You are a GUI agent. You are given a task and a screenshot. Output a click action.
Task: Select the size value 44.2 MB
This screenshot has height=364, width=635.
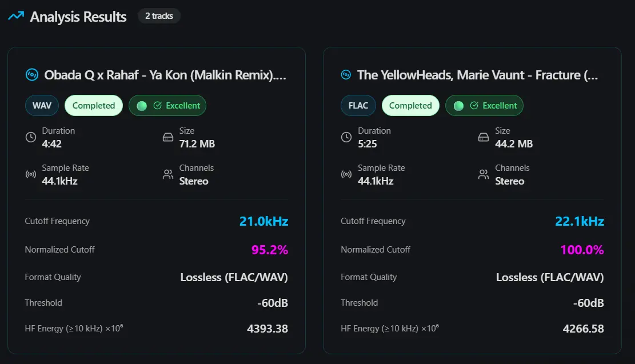pos(514,144)
